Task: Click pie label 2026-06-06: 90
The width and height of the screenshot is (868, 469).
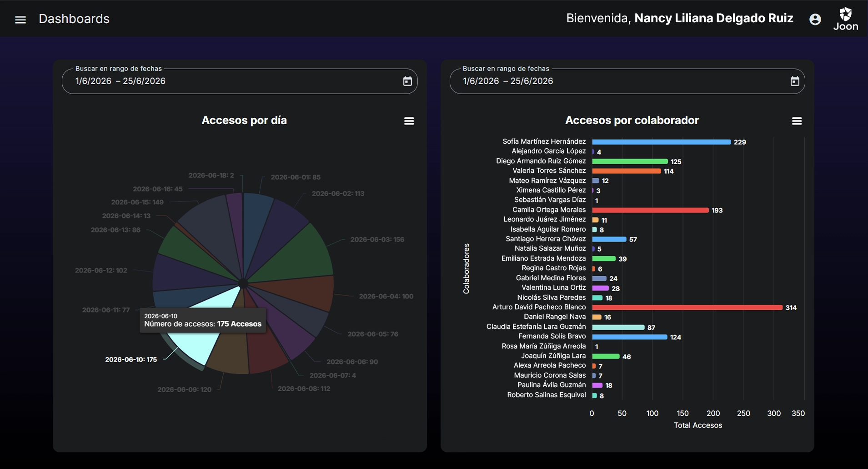Action: [x=352, y=362]
